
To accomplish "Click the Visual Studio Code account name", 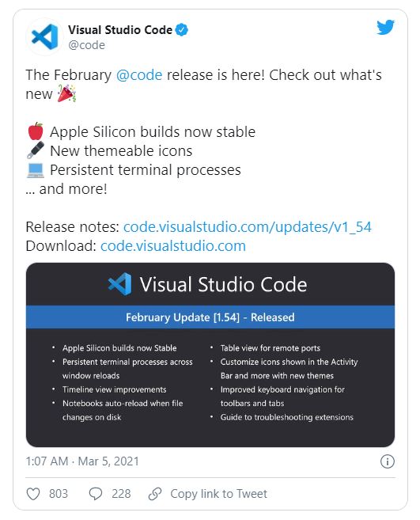I will 120,30.
